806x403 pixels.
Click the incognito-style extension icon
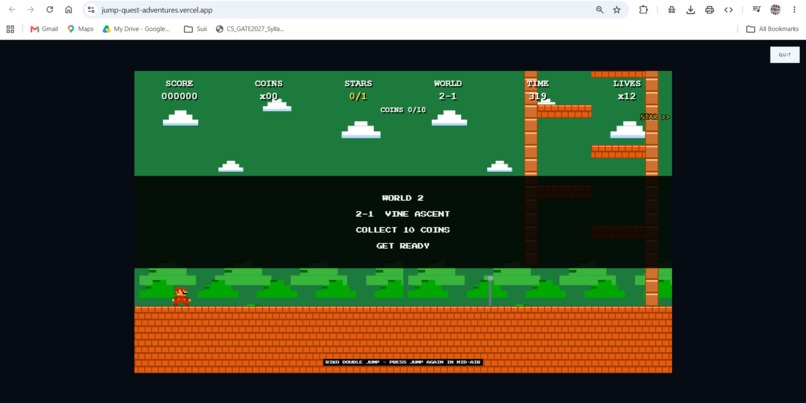click(671, 10)
